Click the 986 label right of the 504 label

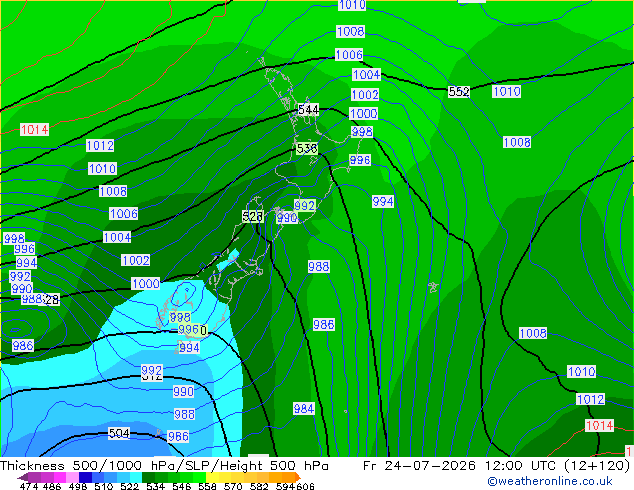point(178,437)
